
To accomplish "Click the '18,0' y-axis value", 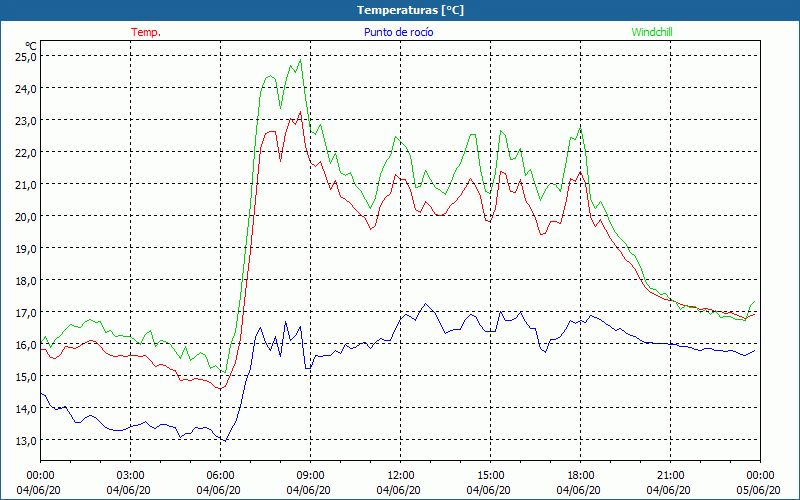I will [x=26, y=281].
